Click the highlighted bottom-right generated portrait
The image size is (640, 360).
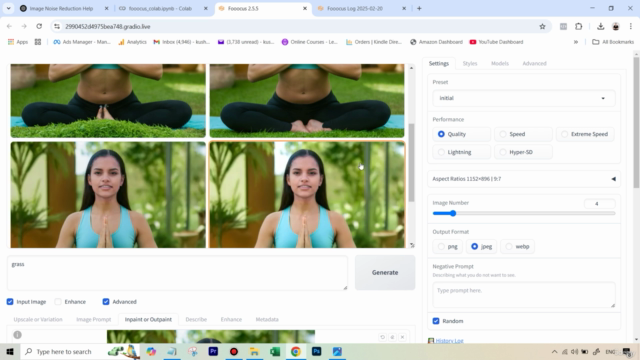[307, 195]
